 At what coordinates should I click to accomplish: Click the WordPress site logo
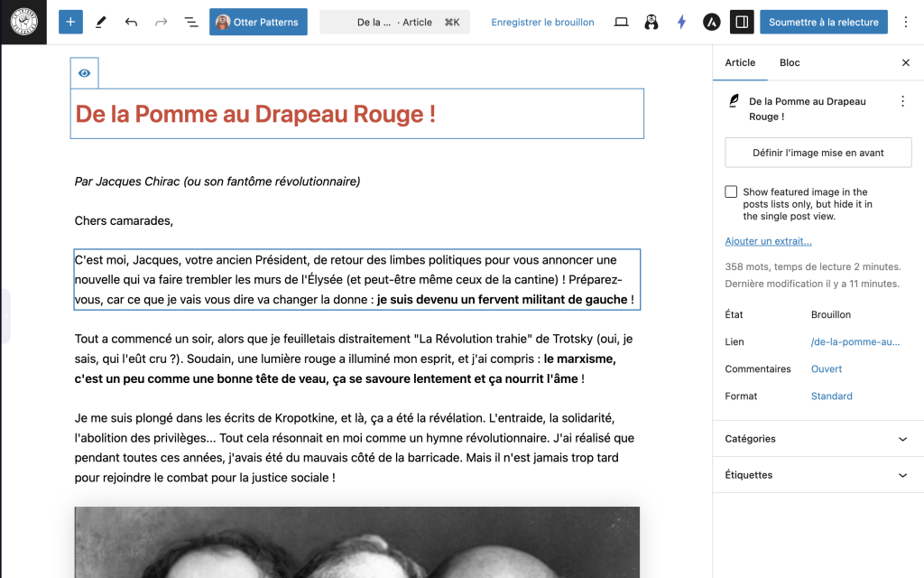[24, 22]
